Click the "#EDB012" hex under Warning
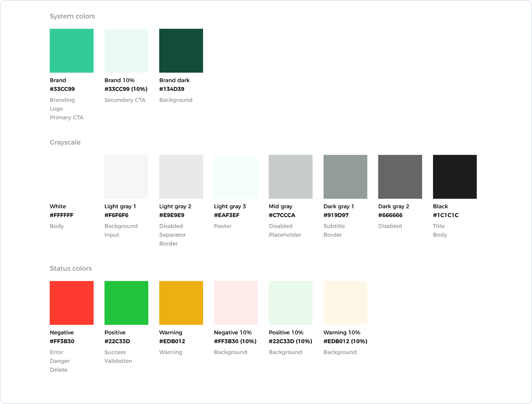 pos(172,341)
